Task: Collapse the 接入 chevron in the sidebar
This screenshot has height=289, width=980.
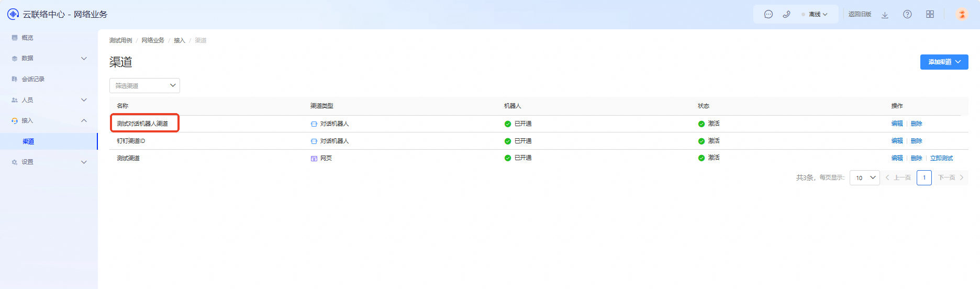Action: pyautogui.click(x=84, y=121)
